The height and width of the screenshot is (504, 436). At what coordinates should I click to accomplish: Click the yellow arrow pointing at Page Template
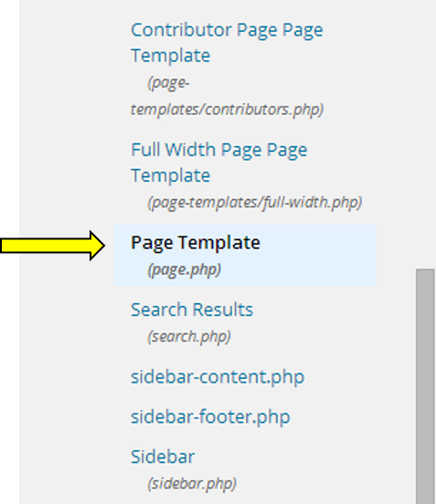coord(52,246)
